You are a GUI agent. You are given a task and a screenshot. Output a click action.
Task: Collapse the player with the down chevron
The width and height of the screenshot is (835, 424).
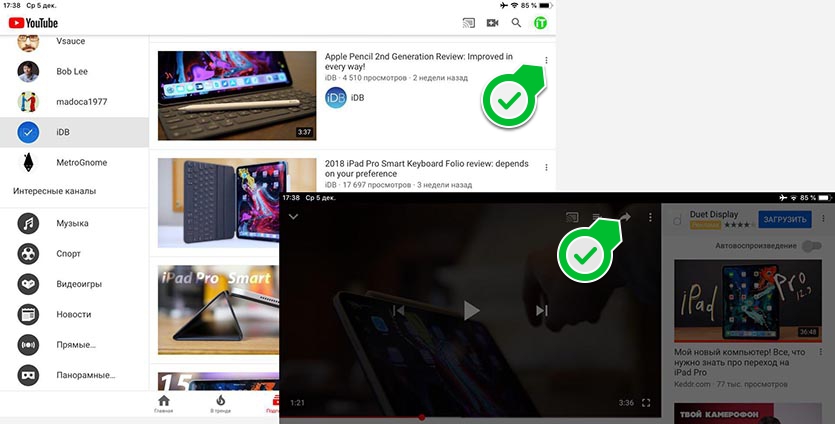click(x=293, y=217)
